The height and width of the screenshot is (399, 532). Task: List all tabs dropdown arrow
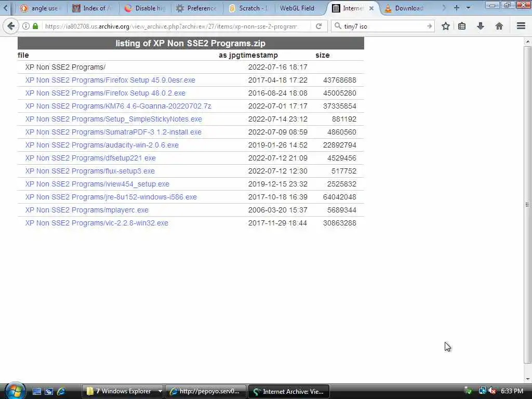(468, 8)
